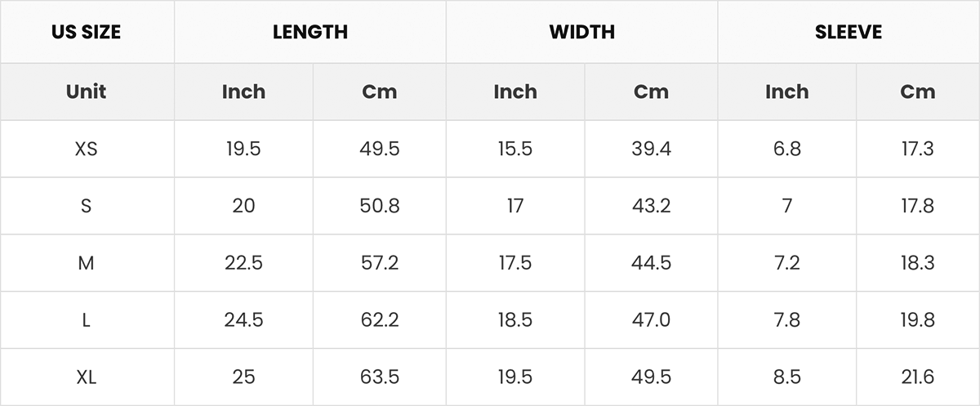Click XS length value 19.5 inch
Screen dimensions: 980x406
(x=243, y=149)
